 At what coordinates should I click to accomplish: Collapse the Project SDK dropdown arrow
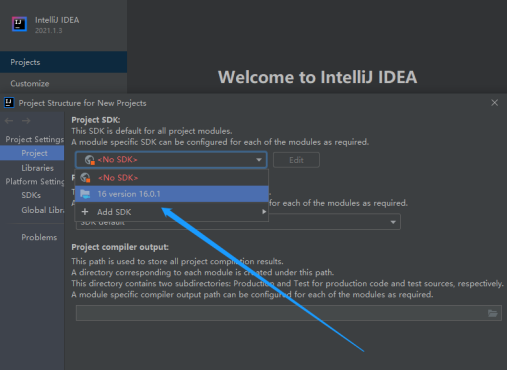(259, 160)
